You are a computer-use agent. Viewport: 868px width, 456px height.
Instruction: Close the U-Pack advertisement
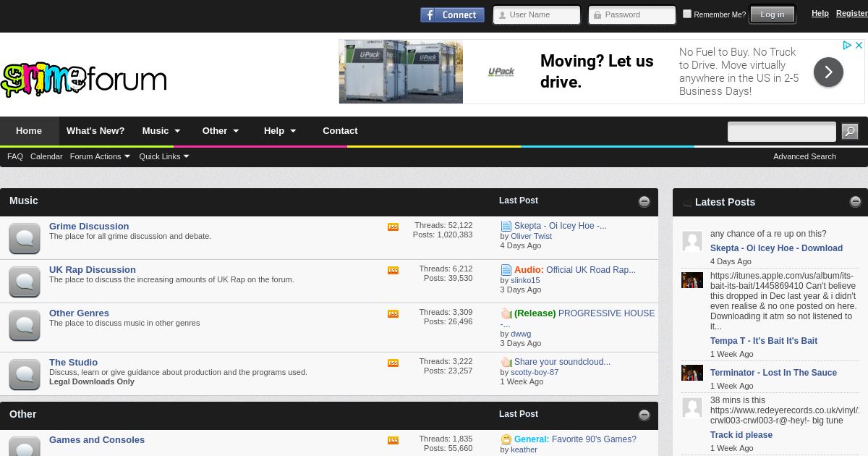(x=859, y=45)
